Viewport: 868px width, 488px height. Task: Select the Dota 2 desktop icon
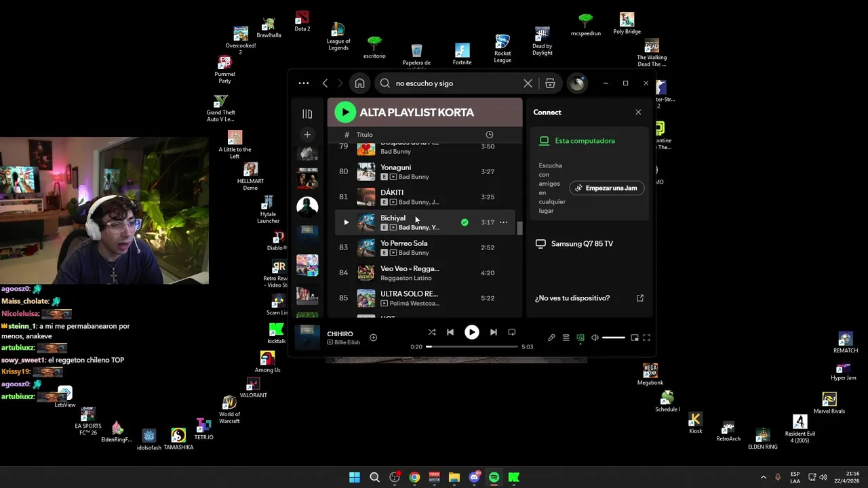(x=302, y=22)
